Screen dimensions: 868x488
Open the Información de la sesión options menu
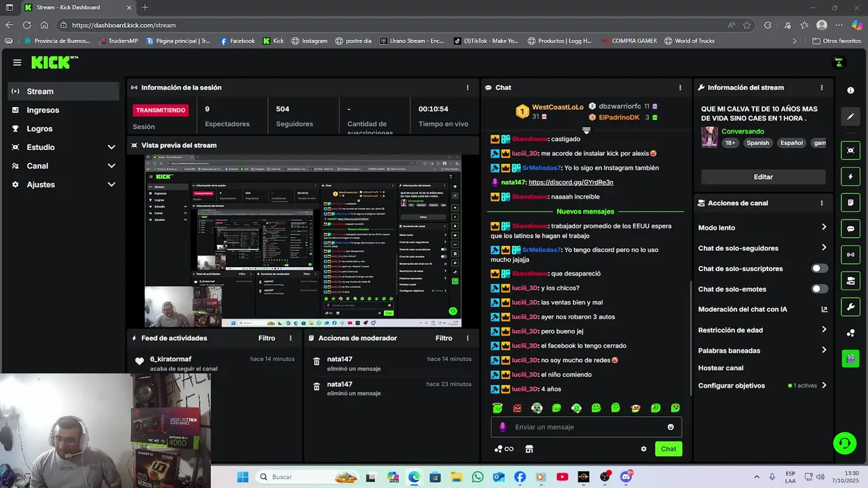tap(467, 87)
